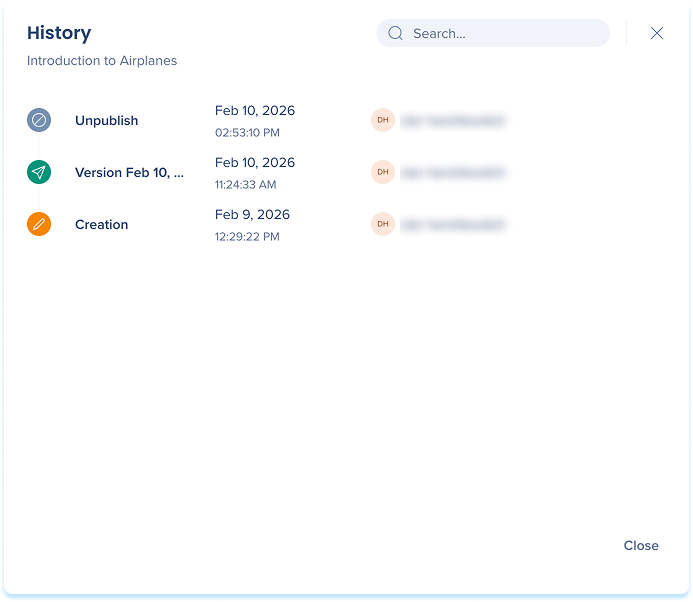Viewport: 693px width, 602px height.
Task: Click the blurred user name in the Creation row
Action: click(452, 225)
